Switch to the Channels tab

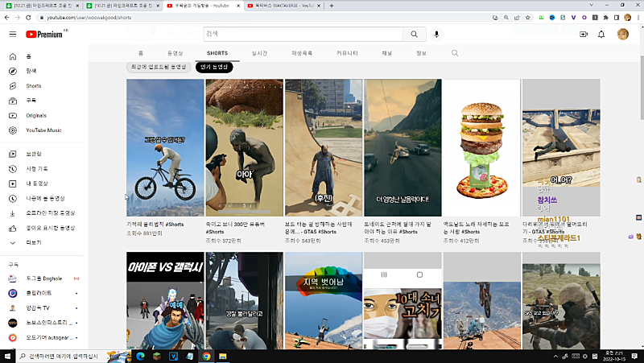tap(387, 53)
